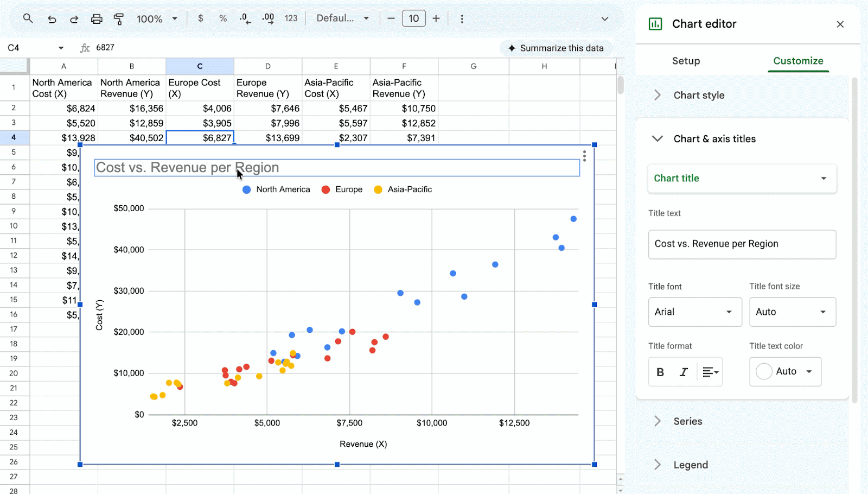Open the Title text color Auto swatch
The width and height of the screenshot is (868, 494).
click(x=785, y=372)
